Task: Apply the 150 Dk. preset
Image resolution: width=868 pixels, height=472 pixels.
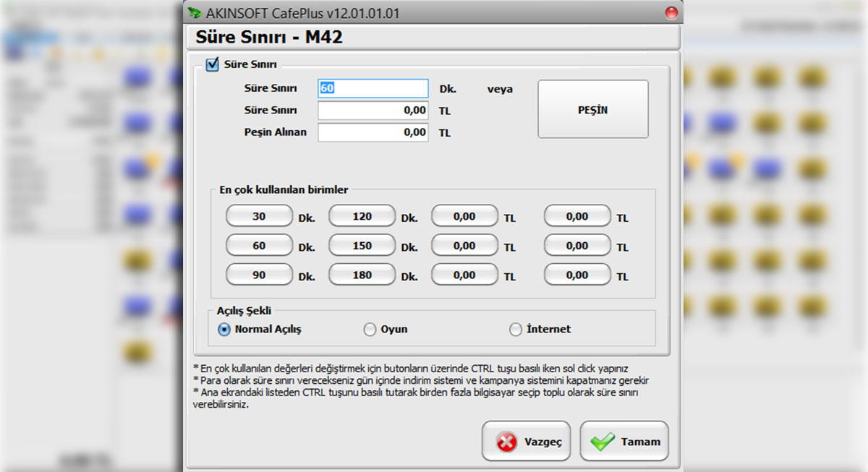Action: [x=362, y=246]
